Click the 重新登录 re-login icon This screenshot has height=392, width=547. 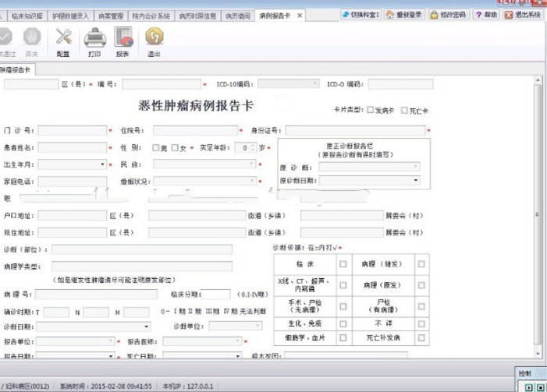[409, 16]
